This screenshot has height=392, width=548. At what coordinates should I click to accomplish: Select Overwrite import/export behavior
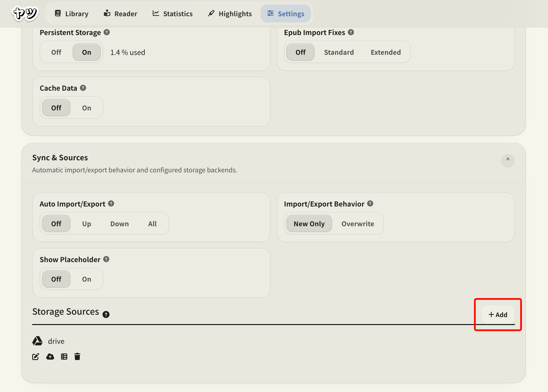(357, 224)
